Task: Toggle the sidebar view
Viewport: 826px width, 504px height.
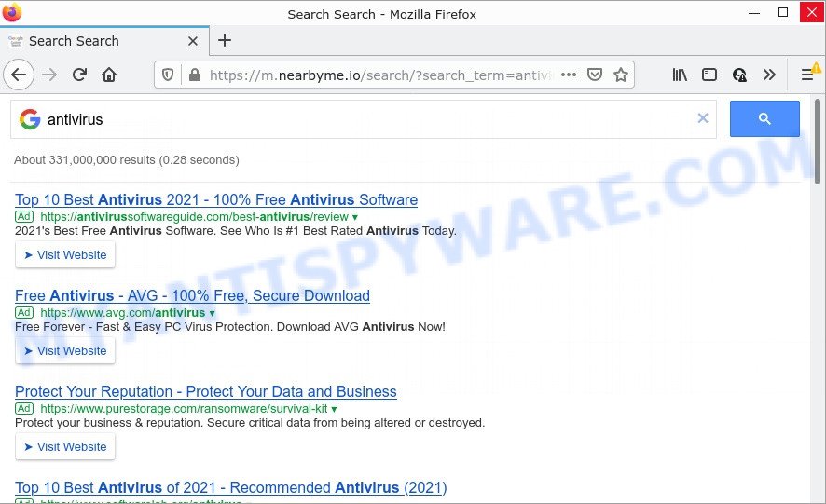Action: pos(709,75)
